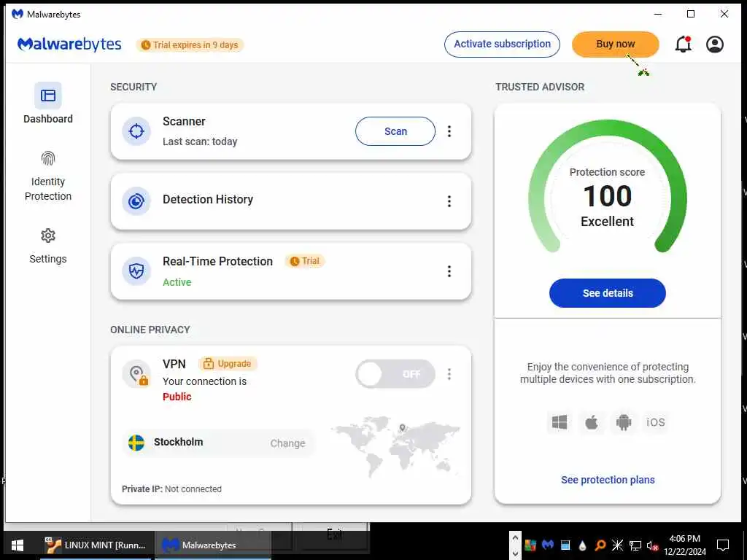Click Private IP: Not connected text
747x560 pixels.
pyautogui.click(x=171, y=489)
